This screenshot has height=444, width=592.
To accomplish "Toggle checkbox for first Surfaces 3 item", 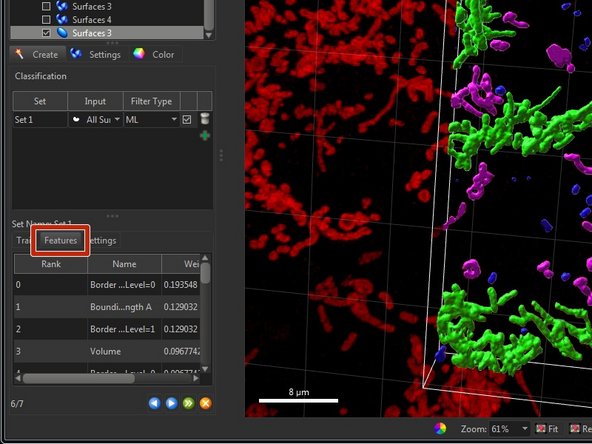I will 46,6.
